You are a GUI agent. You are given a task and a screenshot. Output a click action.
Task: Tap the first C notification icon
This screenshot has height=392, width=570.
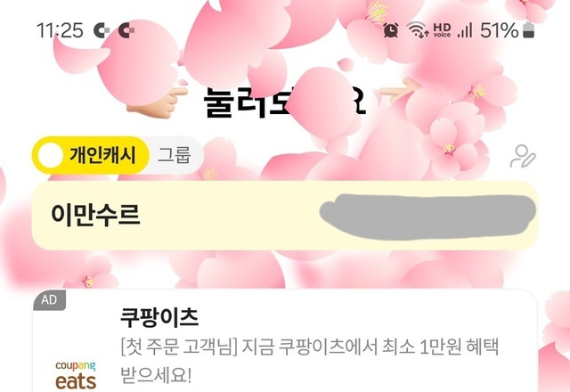(102, 30)
